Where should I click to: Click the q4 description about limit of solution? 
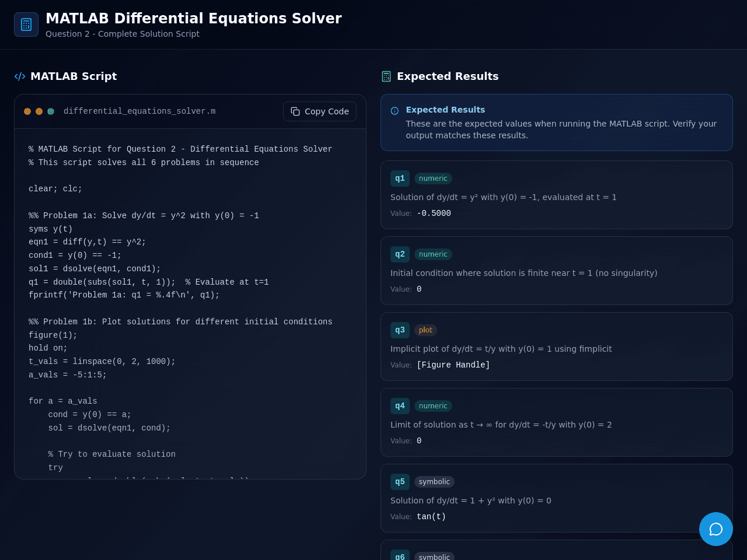pos(501,425)
